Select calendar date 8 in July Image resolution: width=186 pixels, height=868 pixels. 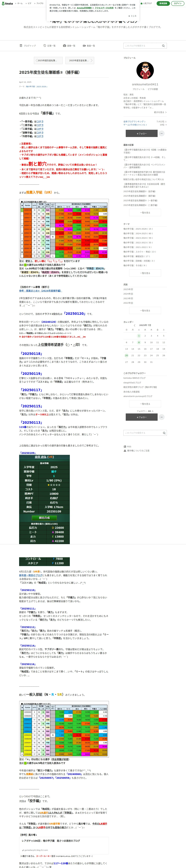click(x=139, y=342)
